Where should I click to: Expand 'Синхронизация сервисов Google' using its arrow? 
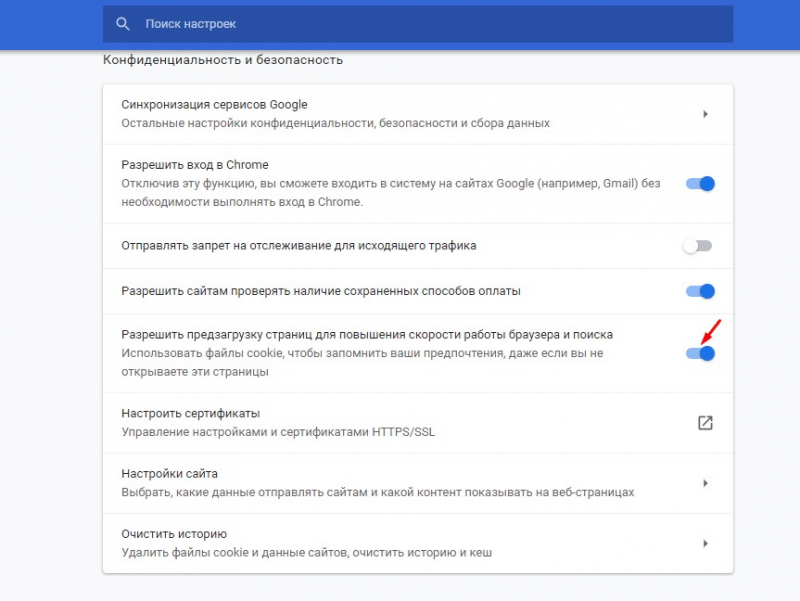click(x=705, y=114)
